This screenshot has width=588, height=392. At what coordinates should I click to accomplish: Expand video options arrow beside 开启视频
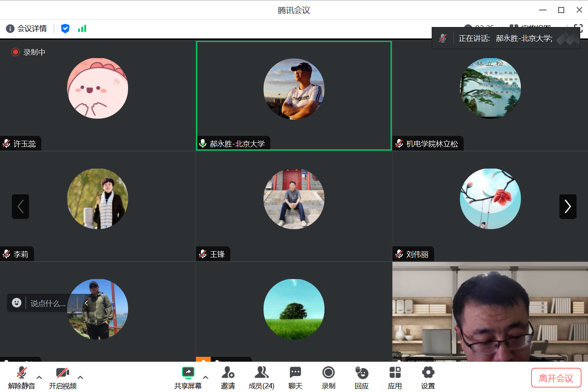click(x=81, y=377)
